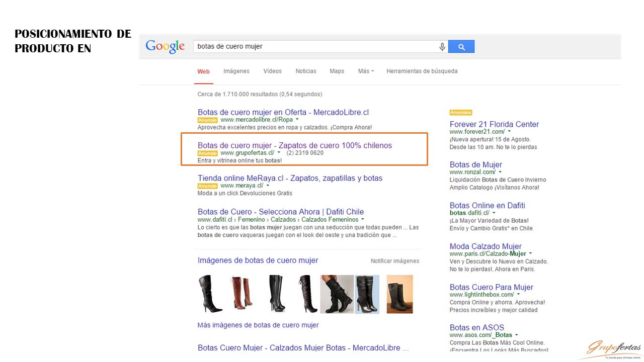644x362 pixels.
Task: Click the 'Cerca de 1.710.000 resultados' text
Action: click(x=260, y=94)
